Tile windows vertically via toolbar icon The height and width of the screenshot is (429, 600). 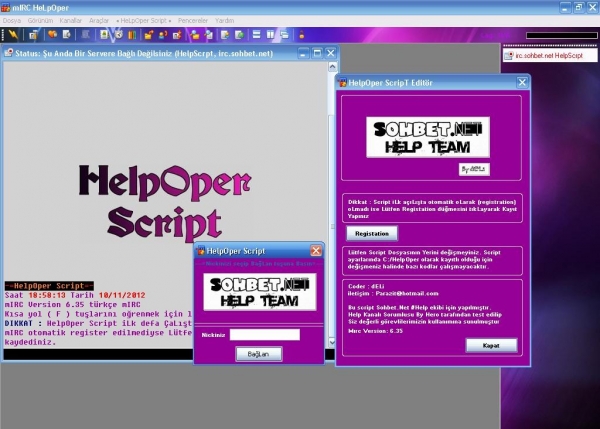271,35
